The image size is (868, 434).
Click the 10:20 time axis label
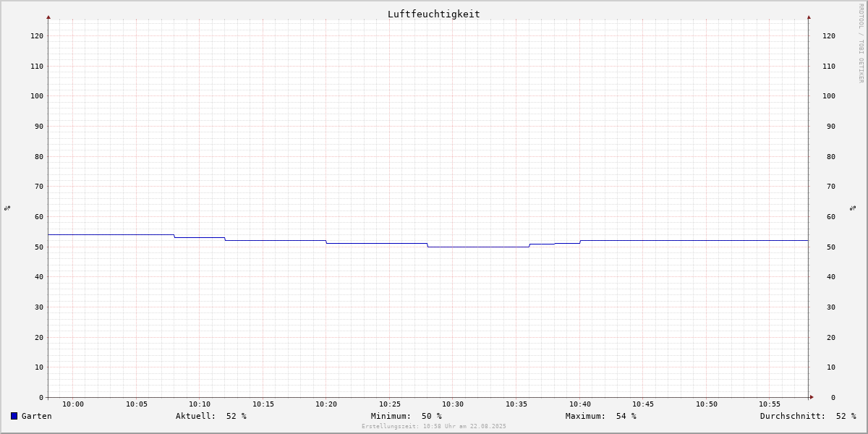326,404
